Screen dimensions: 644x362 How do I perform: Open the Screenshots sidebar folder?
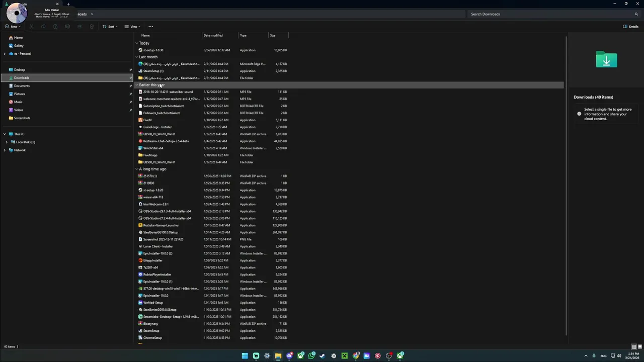coord(22,118)
